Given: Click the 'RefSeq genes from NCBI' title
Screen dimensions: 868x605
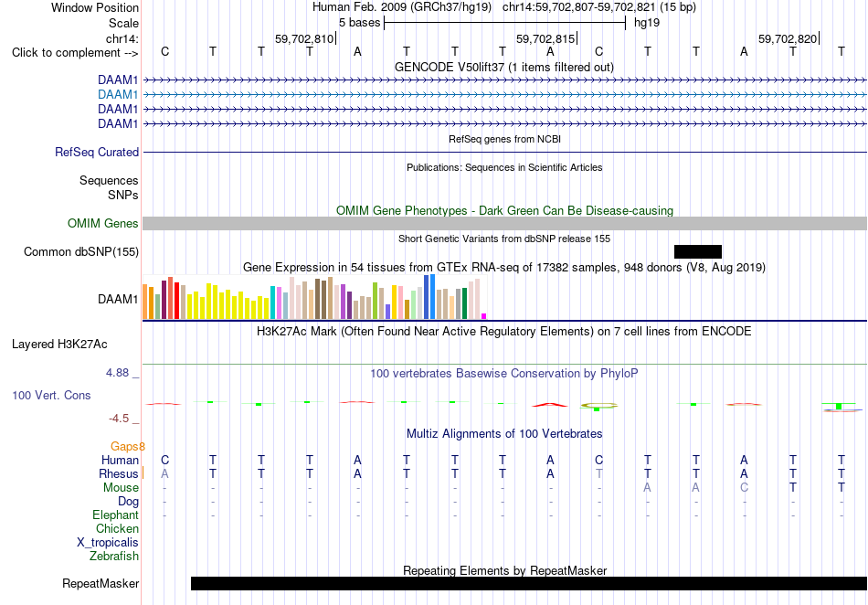Looking at the screenshot, I should coord(504,139).
